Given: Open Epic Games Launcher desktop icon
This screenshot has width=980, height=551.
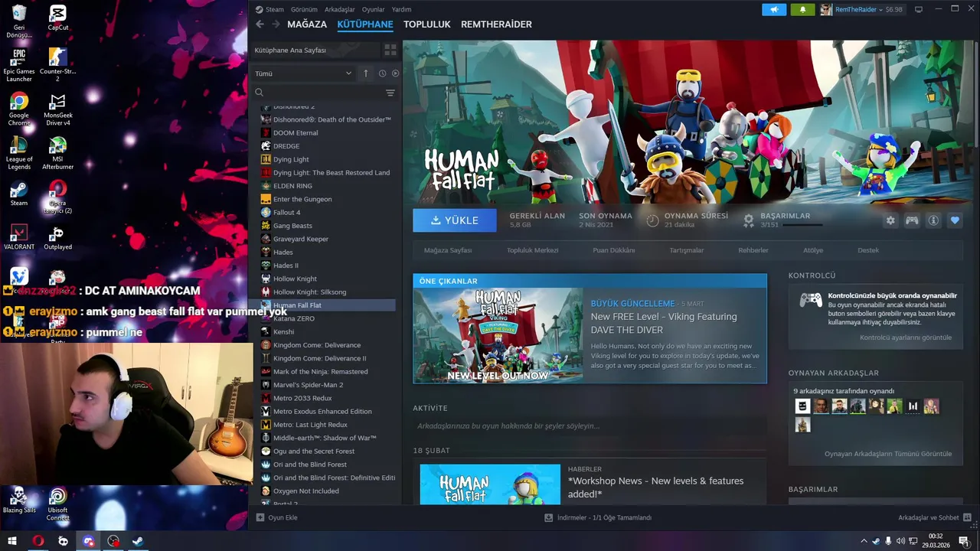Looking at the screenshot, I should [19, 65].
